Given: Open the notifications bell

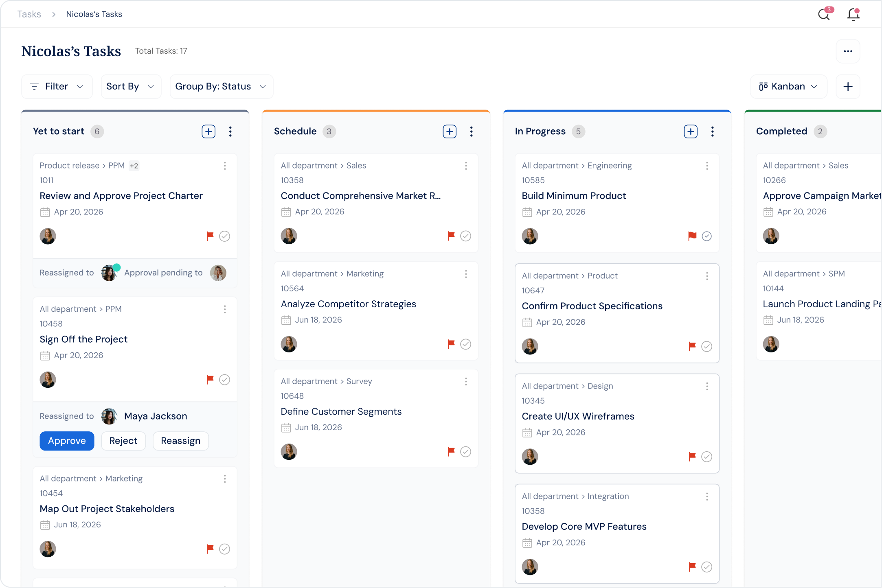Looking at the screenshot, I should pyautogui.click(x=853, y=14).
